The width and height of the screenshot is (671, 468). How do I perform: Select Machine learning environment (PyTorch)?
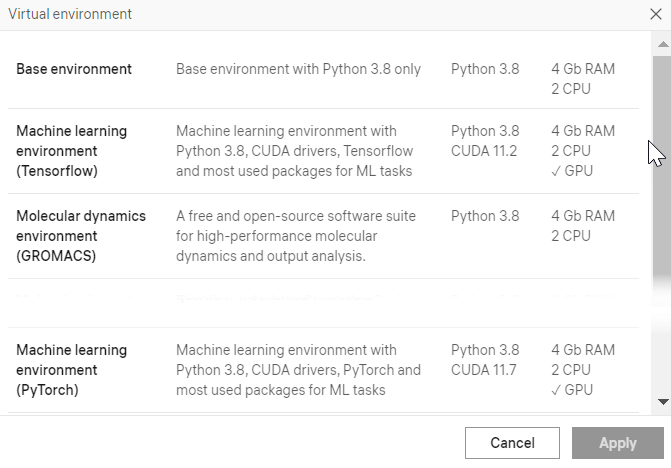point(71,370)
